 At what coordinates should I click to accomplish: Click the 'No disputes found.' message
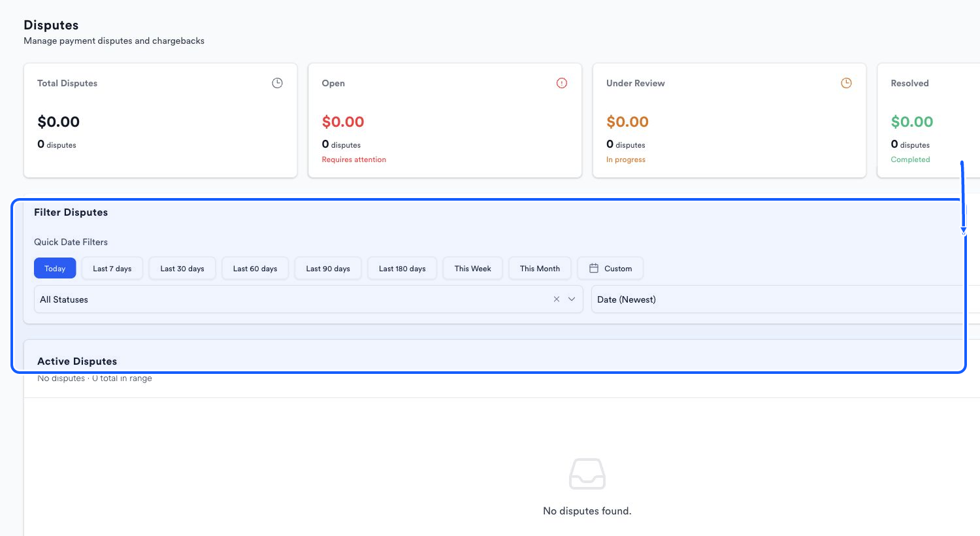coord(587,511)
